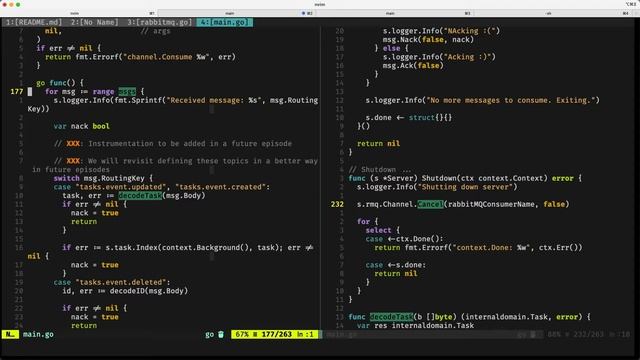
Task: Click the blue activity dot on terminal tab ⌘2
Action: tap(303, 13)
